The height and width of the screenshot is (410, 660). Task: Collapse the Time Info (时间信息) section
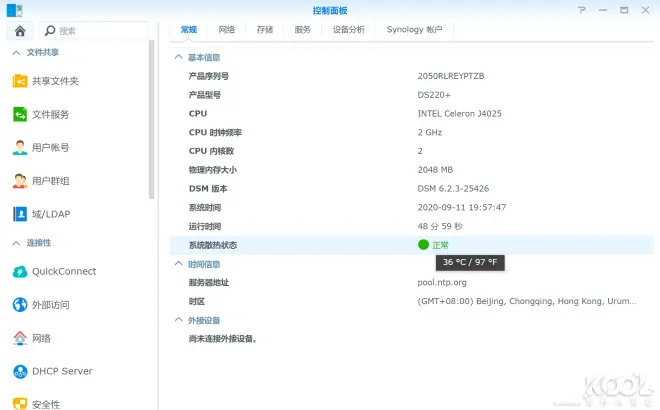pos(178,264)
